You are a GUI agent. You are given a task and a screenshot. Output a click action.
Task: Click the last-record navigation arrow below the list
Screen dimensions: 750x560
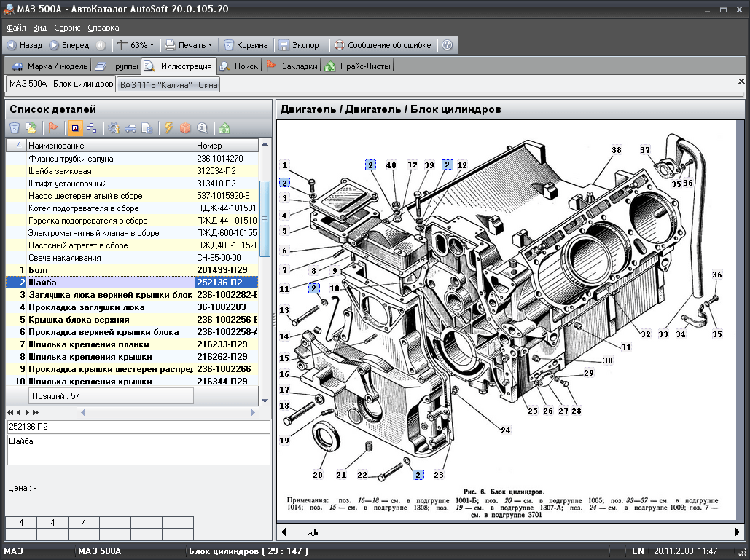(x=36, y=413)
